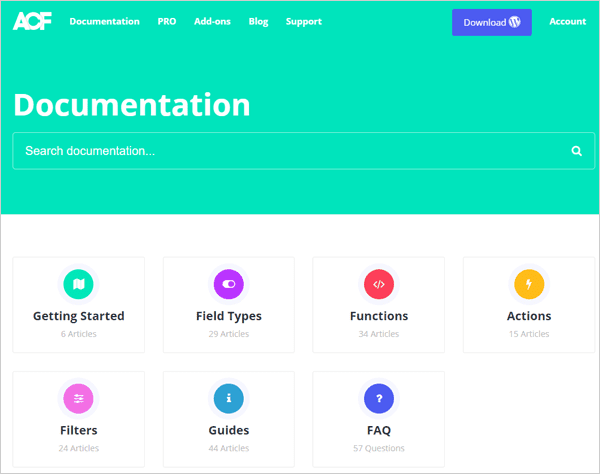Click the purple Field Types toggle icon
600x474 pixels.
(229, 284)
